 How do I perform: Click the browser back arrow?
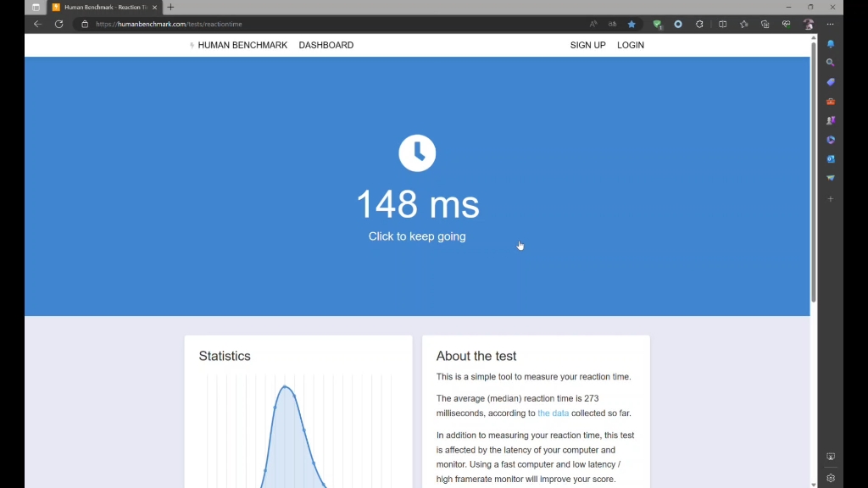click(x=37, y=24)
